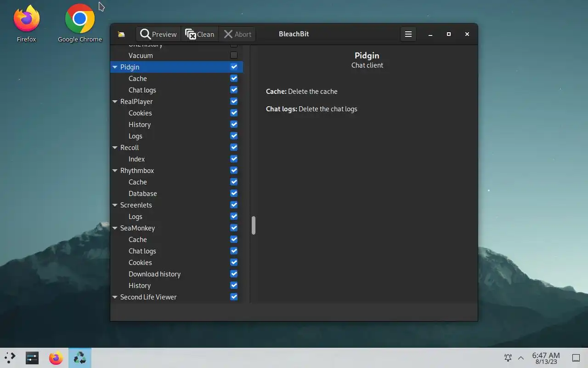Collapse the Rhythmbox tree node

(115, 171)
